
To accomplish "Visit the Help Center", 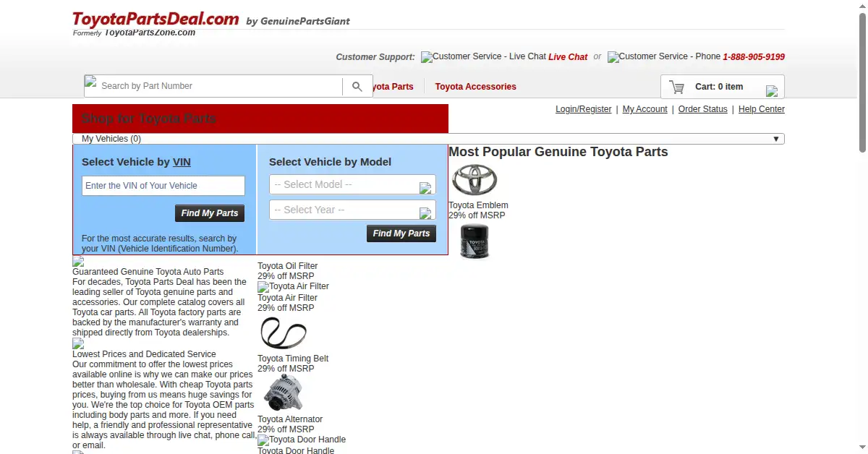I will click(762, 109).
